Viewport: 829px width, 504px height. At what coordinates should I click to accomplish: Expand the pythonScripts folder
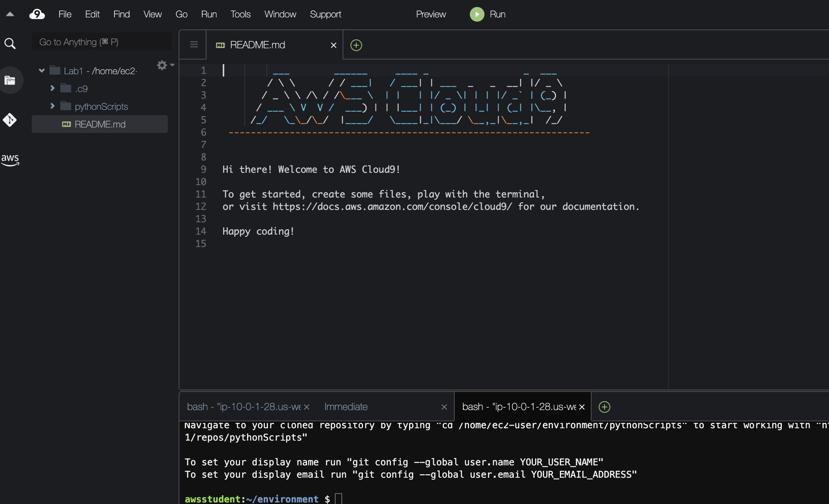pyautogui.click(x=53, y=106)
